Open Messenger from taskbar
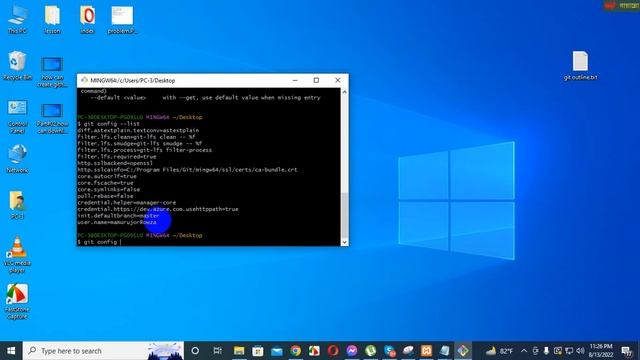 pyautogui.click(x=352, y=351)
